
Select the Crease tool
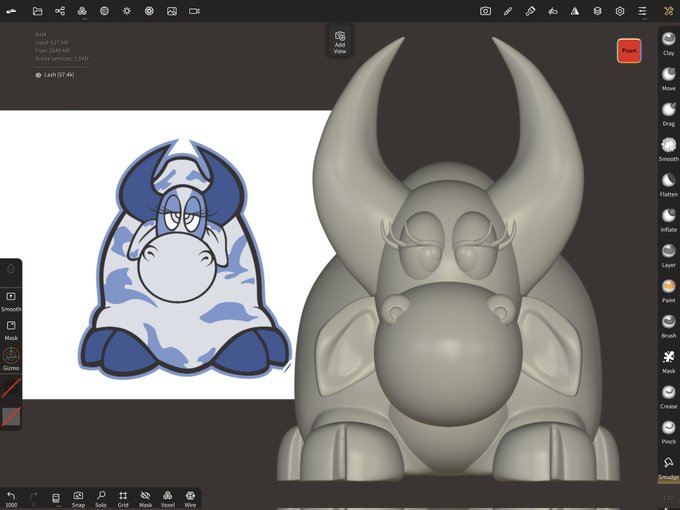(x=668, y=397)
